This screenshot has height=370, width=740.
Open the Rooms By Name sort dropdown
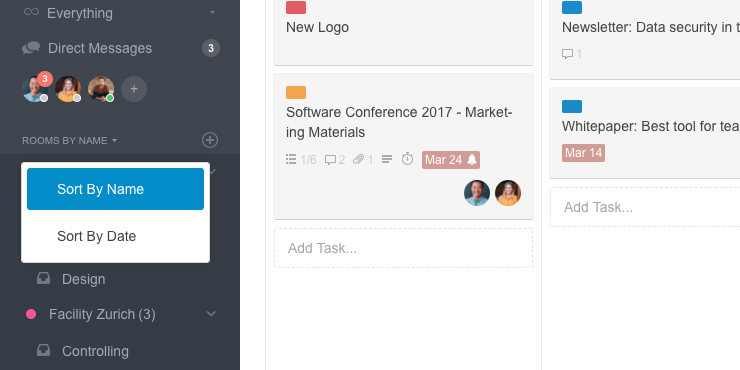[x=69, y=141]
